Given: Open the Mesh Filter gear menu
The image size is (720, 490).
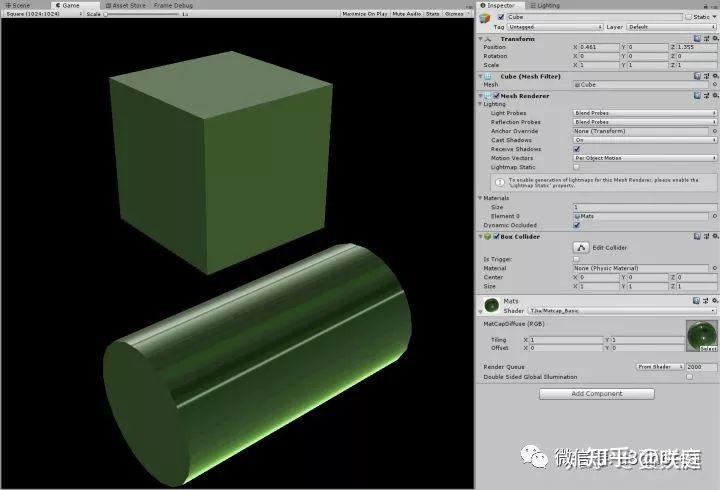Looking at the screenshot, I should click(x=715, y=76).
